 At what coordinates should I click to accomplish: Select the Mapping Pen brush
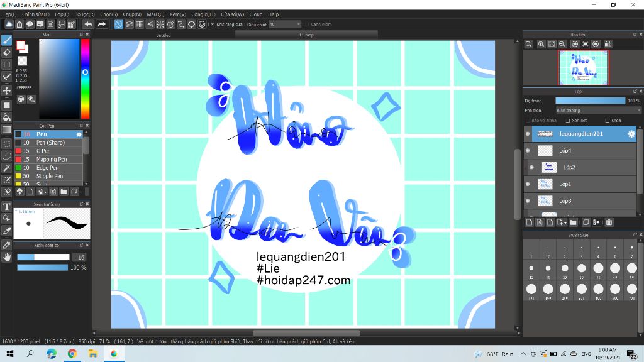pos(48,159)
